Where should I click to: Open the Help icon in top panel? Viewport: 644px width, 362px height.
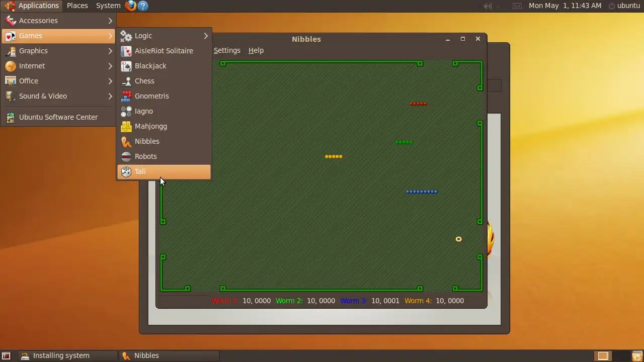tap(143, 6)
